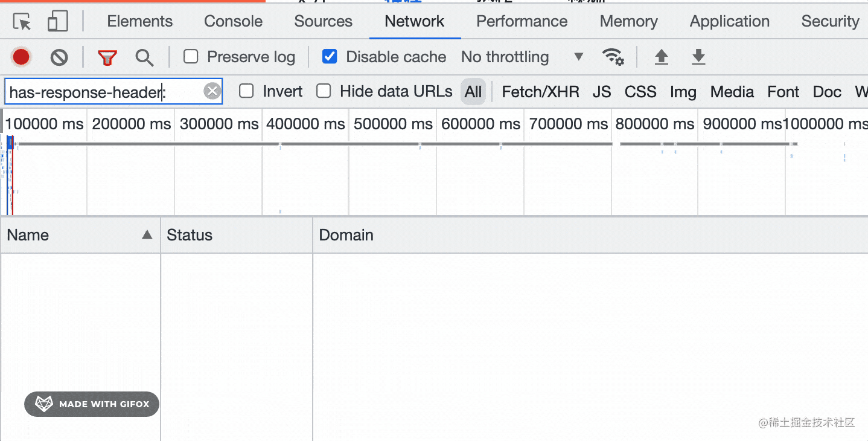Clear the has-response-header filter text
Viewport: 868px width, 441px height.
point(212,91)
